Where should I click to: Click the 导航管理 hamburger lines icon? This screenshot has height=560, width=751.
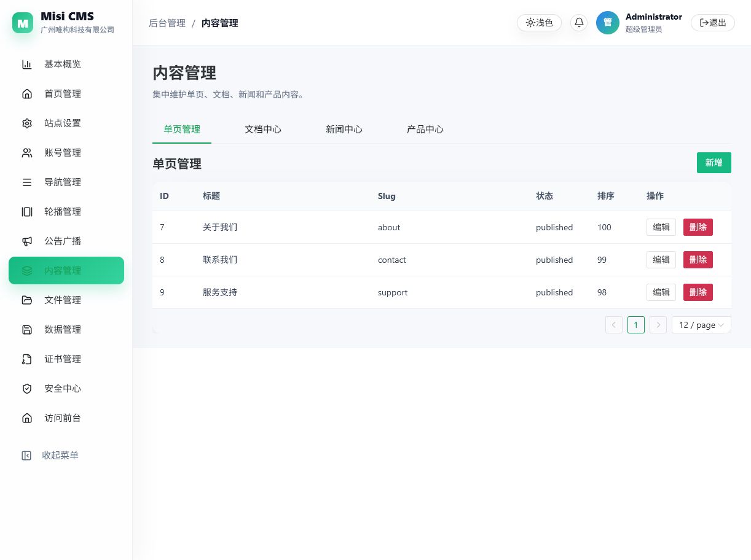point(27,182)
